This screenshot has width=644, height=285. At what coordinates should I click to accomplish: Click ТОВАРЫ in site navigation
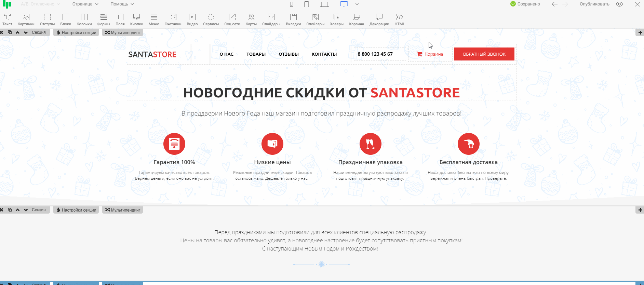[x=256, y=54]
